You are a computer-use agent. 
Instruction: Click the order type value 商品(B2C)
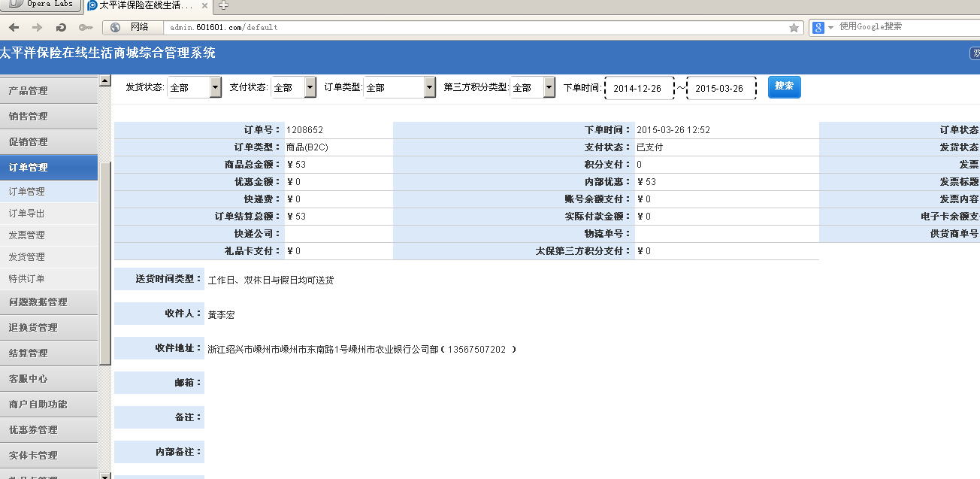pos(307,147)
